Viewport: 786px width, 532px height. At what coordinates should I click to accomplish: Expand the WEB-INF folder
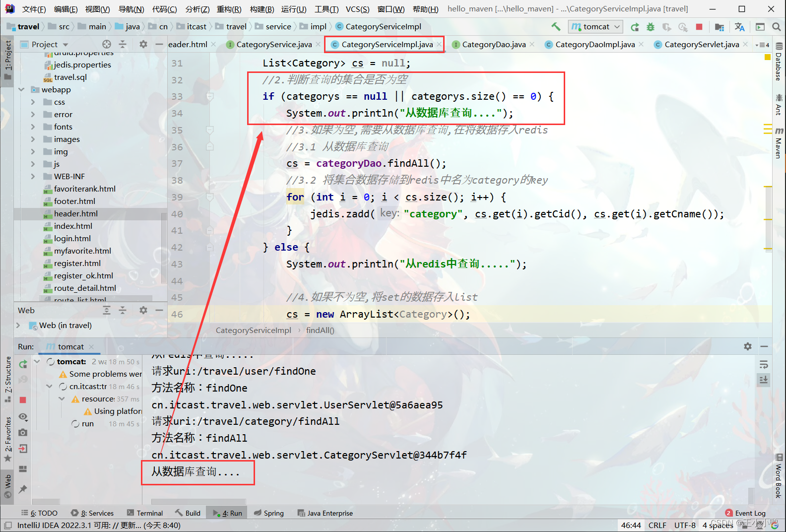(x=33, y=177)
